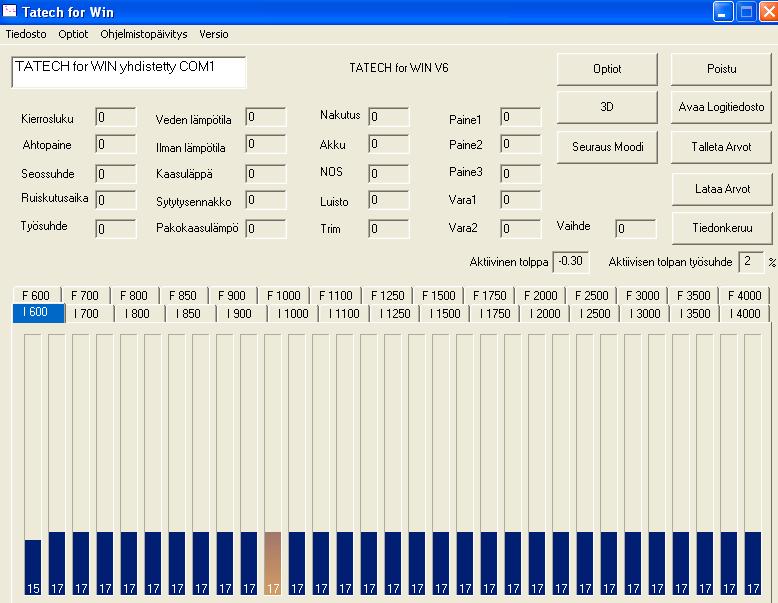The height and width of the screenshot is (603, 778).
Task: Switch to the F 800 tab
Action: (x=134, y=296)
